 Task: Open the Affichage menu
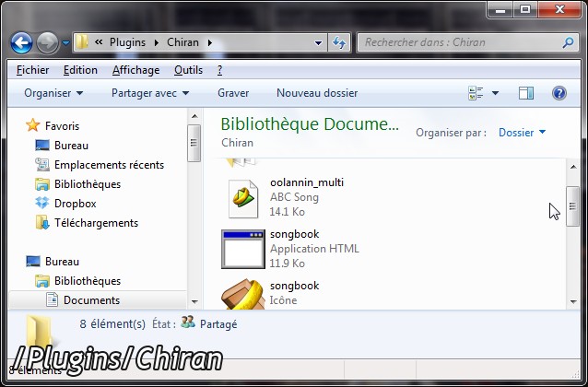[x=135, y=70]
